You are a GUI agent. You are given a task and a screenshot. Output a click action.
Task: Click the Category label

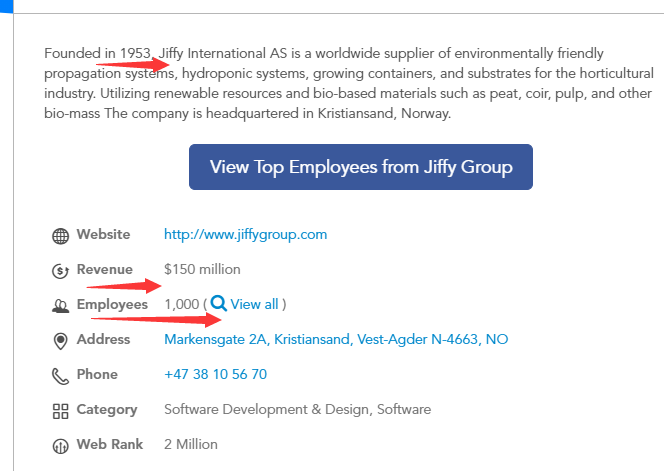[x=107, y=410]
